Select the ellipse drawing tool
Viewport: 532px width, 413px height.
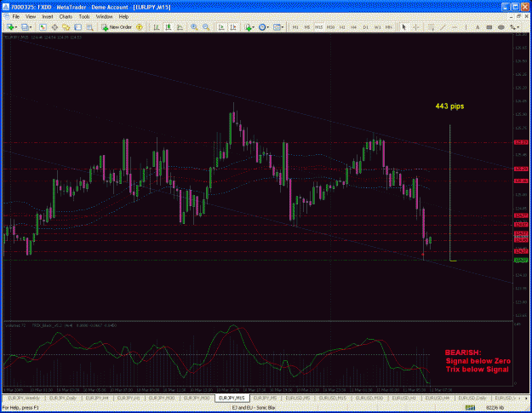coord(501,27)
